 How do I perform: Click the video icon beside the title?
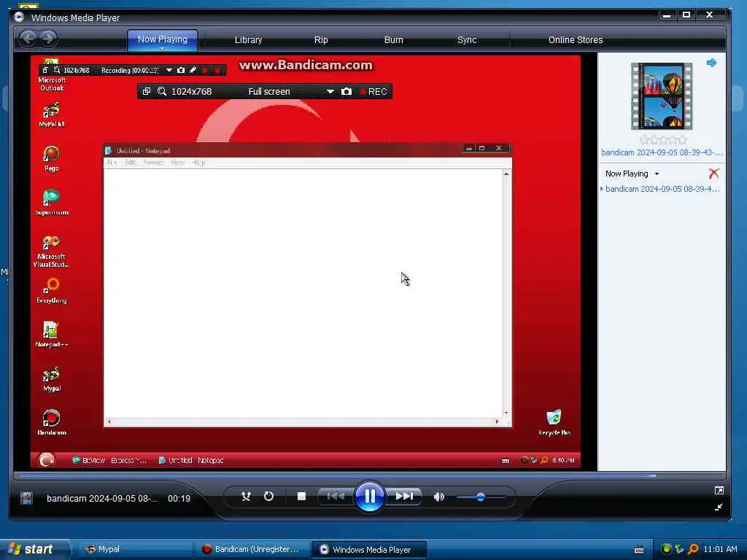[27, 498]
